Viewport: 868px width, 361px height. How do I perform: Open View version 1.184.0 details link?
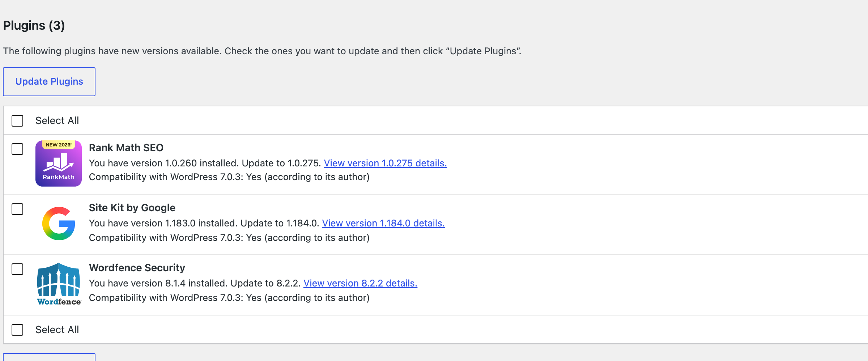point(383,223)
